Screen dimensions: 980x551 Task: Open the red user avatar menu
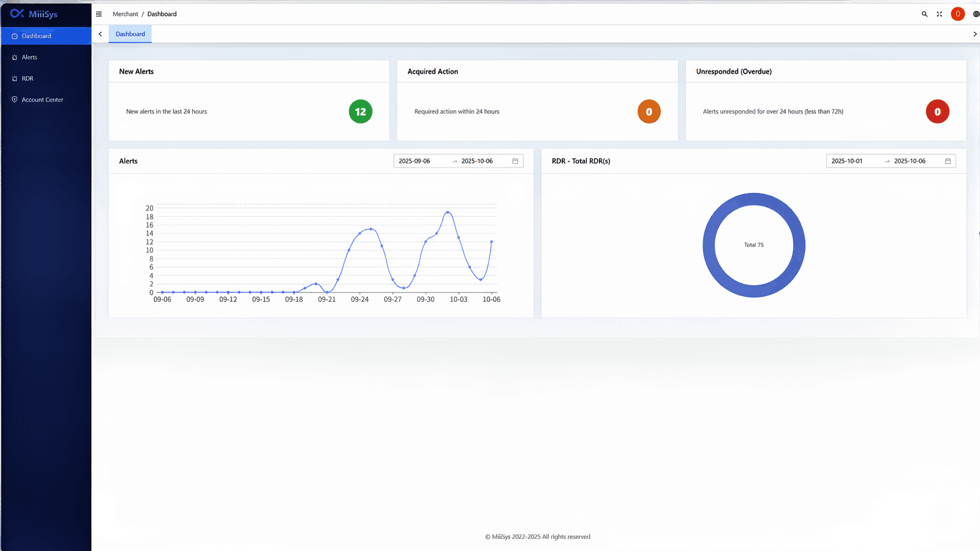coord(958,14)
